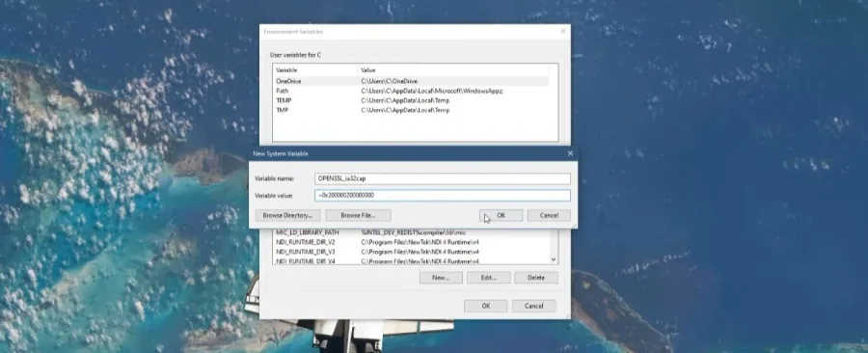The image size is (868, 353).
Task: Focus the Variable value input field
Action: click(x=443, y=196)
